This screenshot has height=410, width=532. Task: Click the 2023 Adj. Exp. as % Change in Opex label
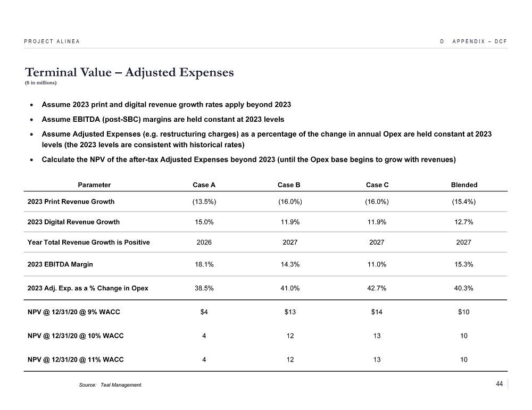(88, 288)
